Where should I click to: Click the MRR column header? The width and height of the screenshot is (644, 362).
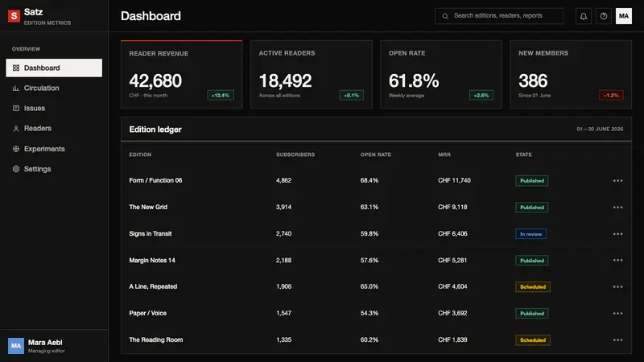click(x=444, y=154)
